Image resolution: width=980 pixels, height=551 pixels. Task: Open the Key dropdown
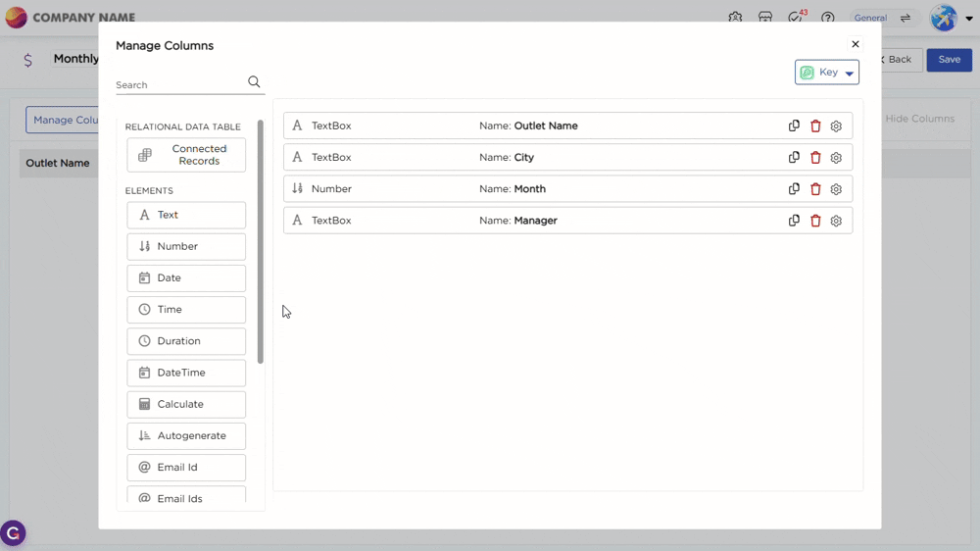(827, 73)
